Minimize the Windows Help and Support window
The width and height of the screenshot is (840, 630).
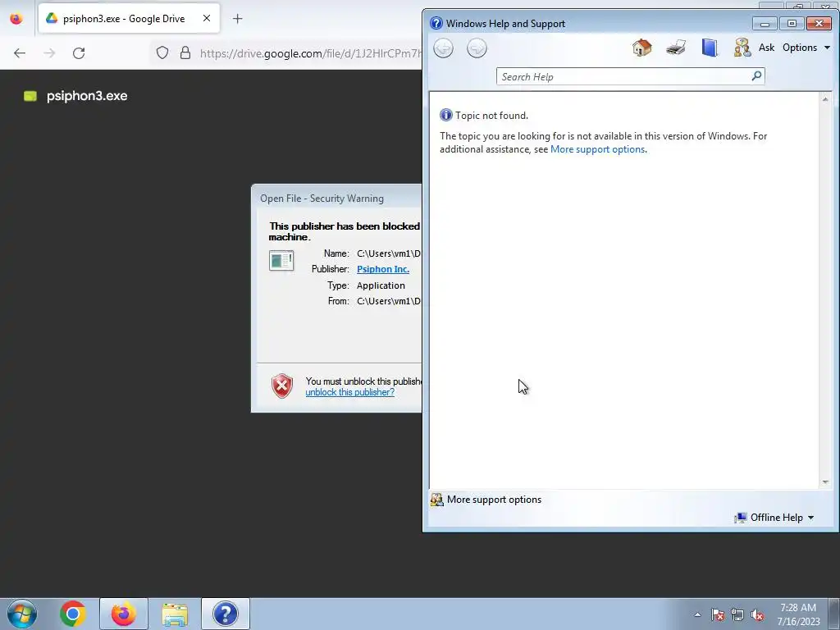[x=765, y=24]
